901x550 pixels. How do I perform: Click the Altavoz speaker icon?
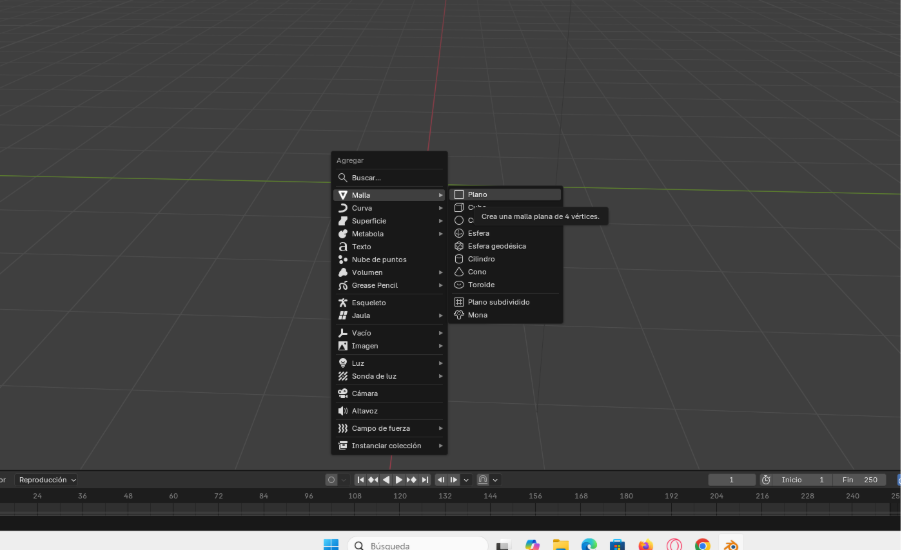(343, 411)
